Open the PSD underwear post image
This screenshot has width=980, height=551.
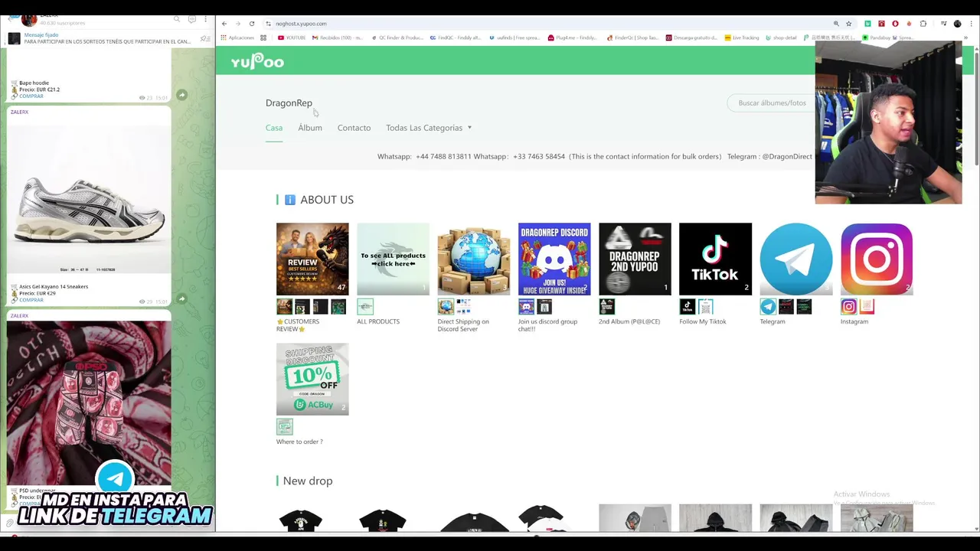pos(90,402)
